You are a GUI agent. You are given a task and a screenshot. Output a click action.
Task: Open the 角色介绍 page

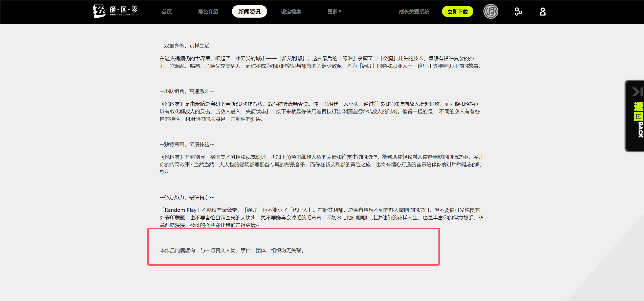[208, 12]
